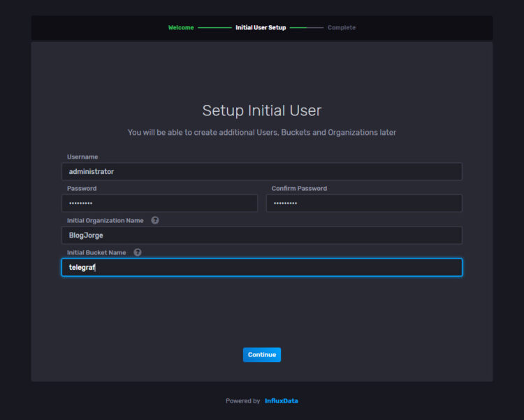
Task: Click the Confirm Password label
Action: [x=299, y=189]
